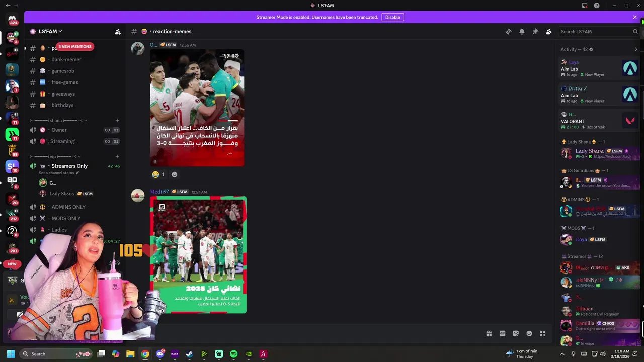The width and height of the screenshot is (644, 362).
Task: Open the sticker picker icon
Action: click(x=516, y=333)
